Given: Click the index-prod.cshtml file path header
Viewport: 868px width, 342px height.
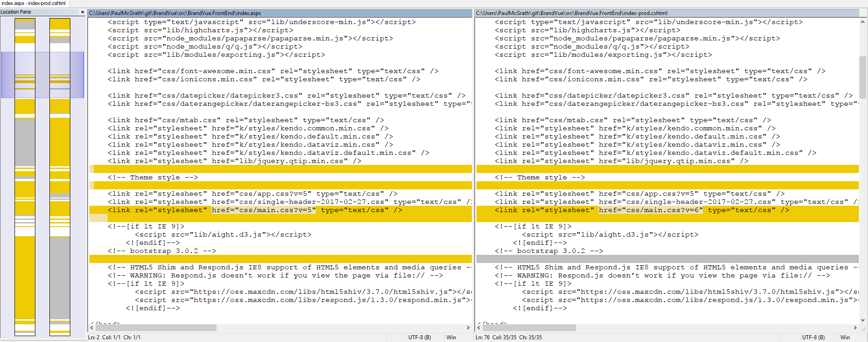Looking at the screenshot, I should coord(667,13).
